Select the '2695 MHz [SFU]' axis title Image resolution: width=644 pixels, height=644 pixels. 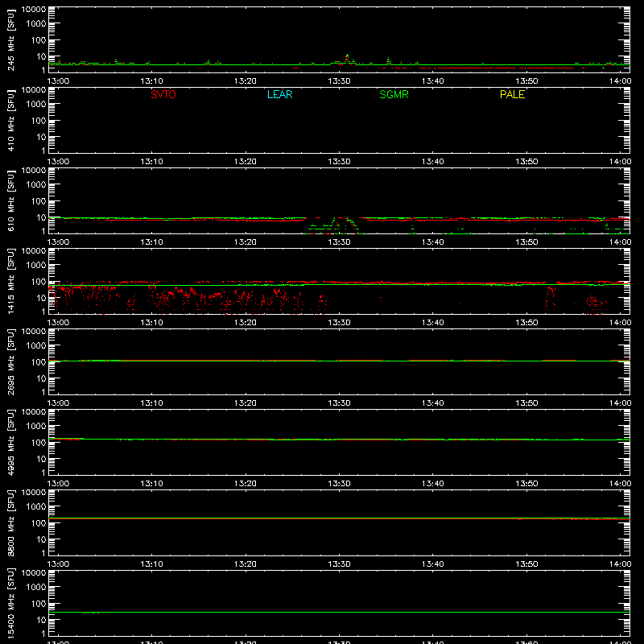pos(10,361)
